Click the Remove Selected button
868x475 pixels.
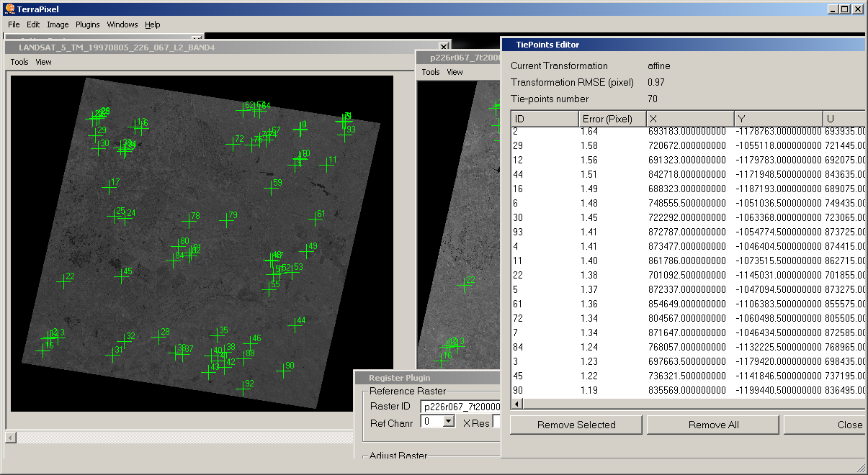576,425
